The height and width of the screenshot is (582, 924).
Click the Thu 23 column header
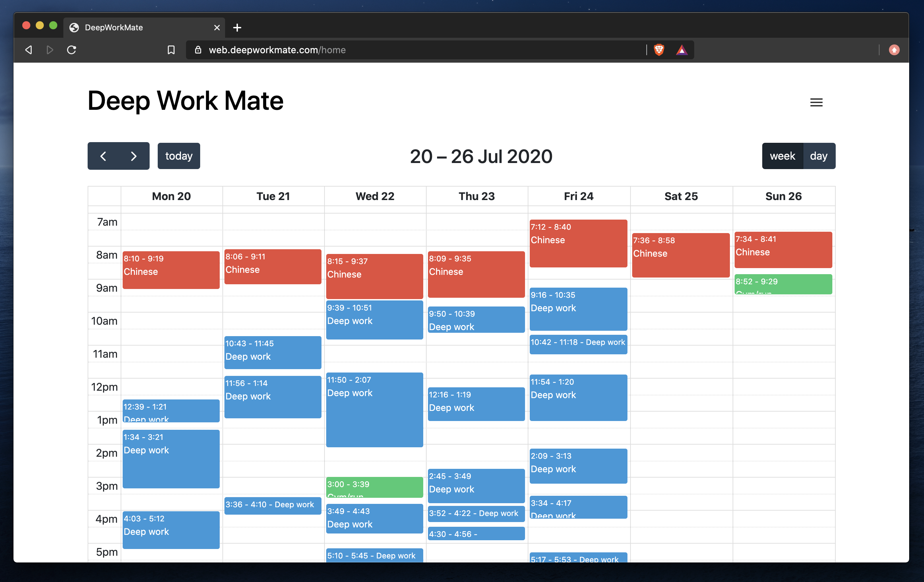pyautogui.click(x=476, y=196)
